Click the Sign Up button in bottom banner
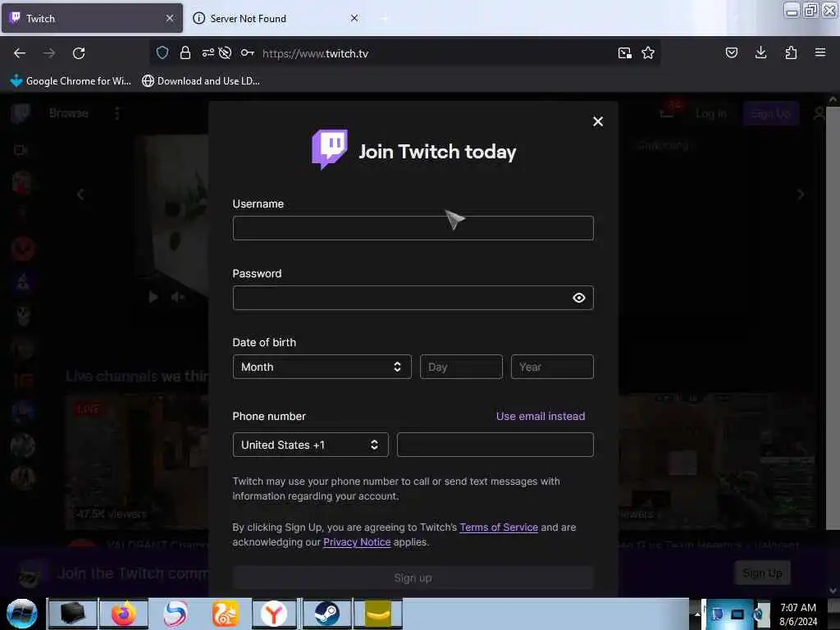 click(x=762, y=573)
